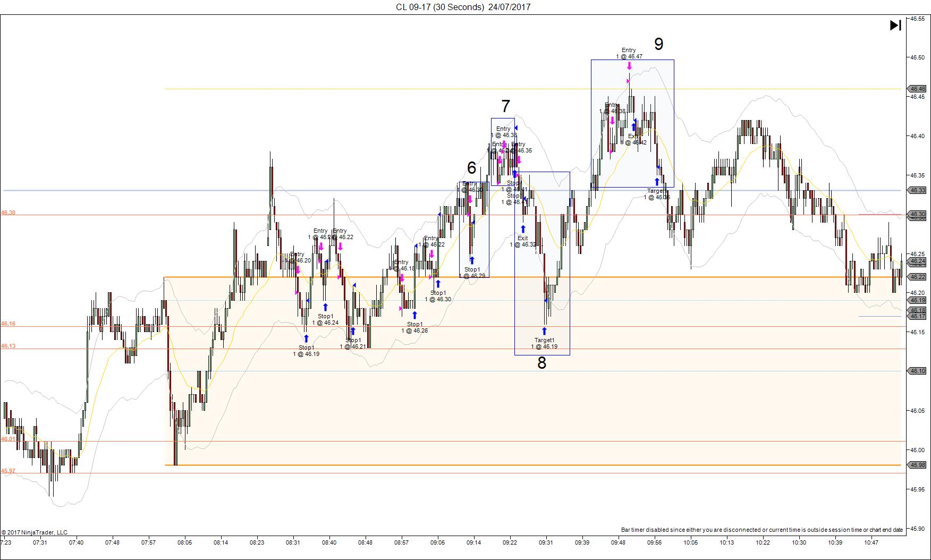Click the orange 45.97 level label at left
This screenshot has height=560, width=931.
click(x=8, y=471)
